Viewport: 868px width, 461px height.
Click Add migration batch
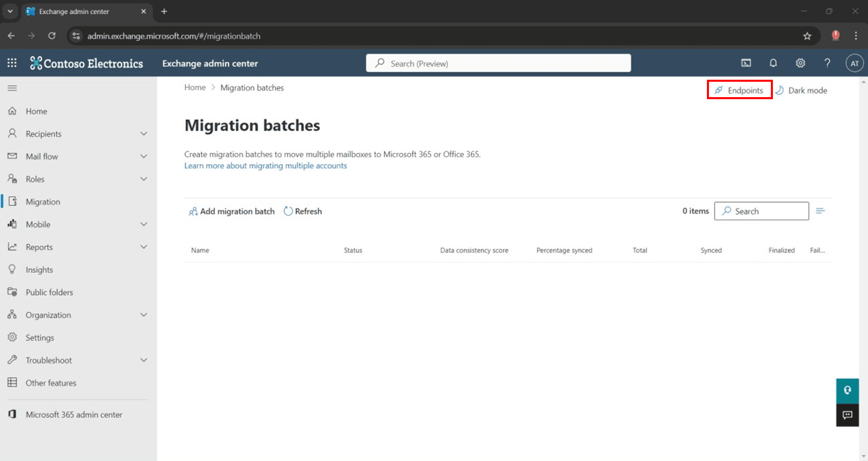coord(232,211)
